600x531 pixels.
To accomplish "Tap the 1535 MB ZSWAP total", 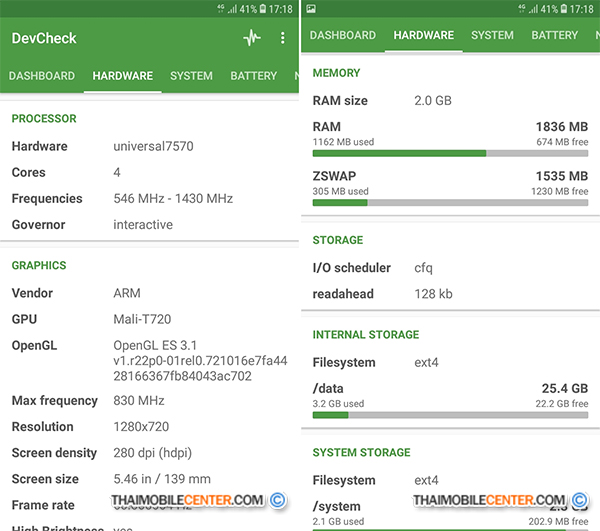I will click(x=562, y=176).
